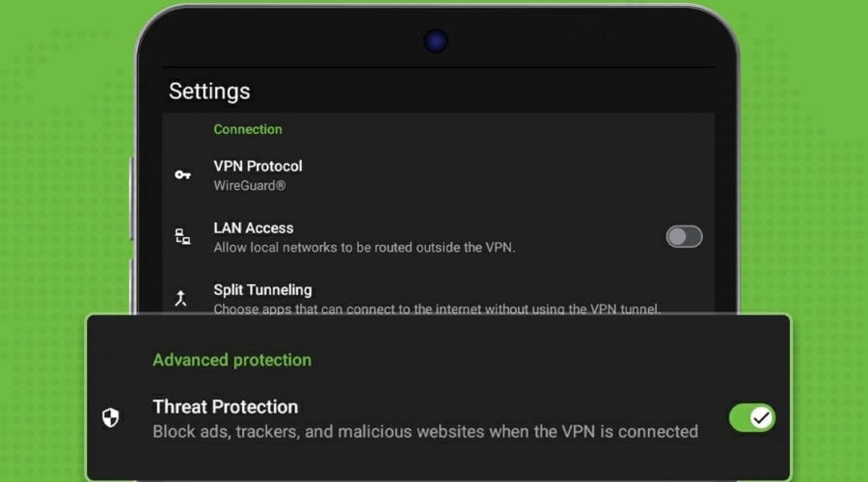This screenshot has height=482, width=868.
Task: Click the LAN Access title
Action: click(x=254, y=228)
